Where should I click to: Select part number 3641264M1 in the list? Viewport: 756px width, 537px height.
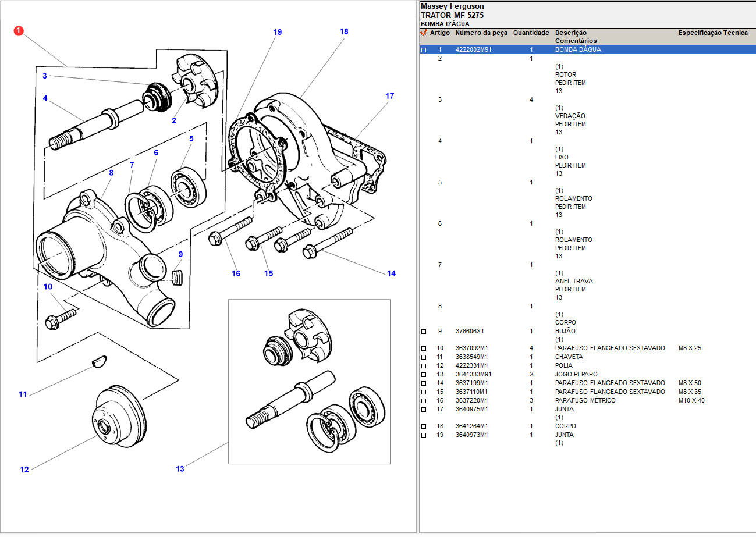click(x=471, y=426)
